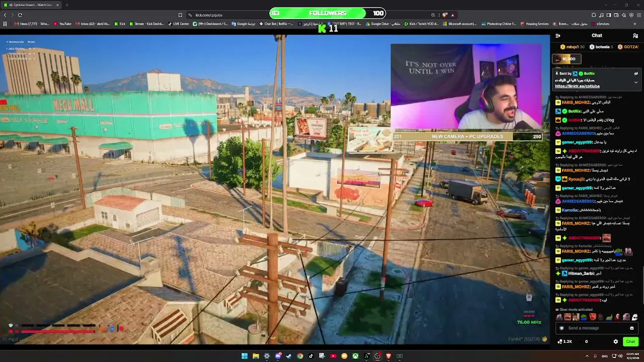Open the chat users list icon
The height and width of the screenshot is (362, 644).
point(635,36)
